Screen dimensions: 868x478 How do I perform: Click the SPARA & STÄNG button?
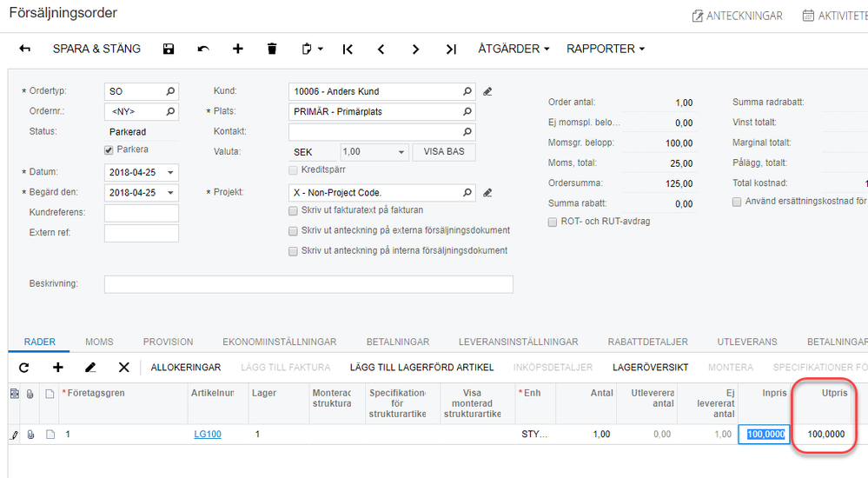tap(96, 50)
